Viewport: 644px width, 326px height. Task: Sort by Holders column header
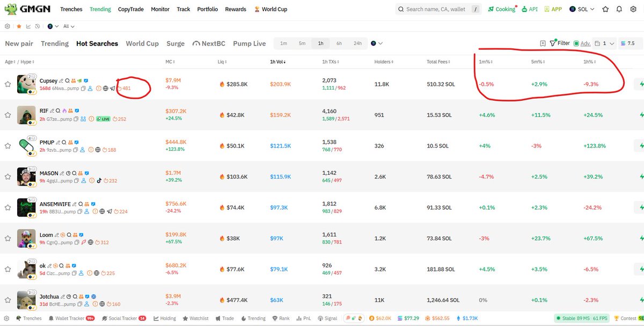384,62
